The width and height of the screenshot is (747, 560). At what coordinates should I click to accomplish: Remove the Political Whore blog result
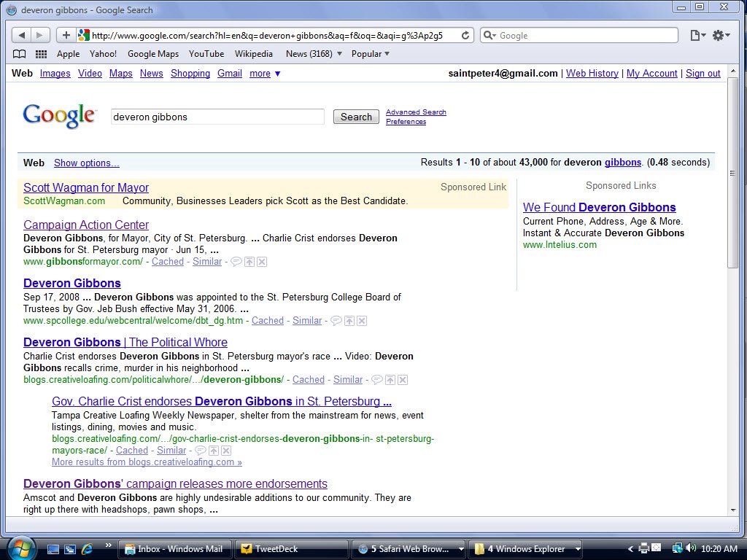click(403, 379)
